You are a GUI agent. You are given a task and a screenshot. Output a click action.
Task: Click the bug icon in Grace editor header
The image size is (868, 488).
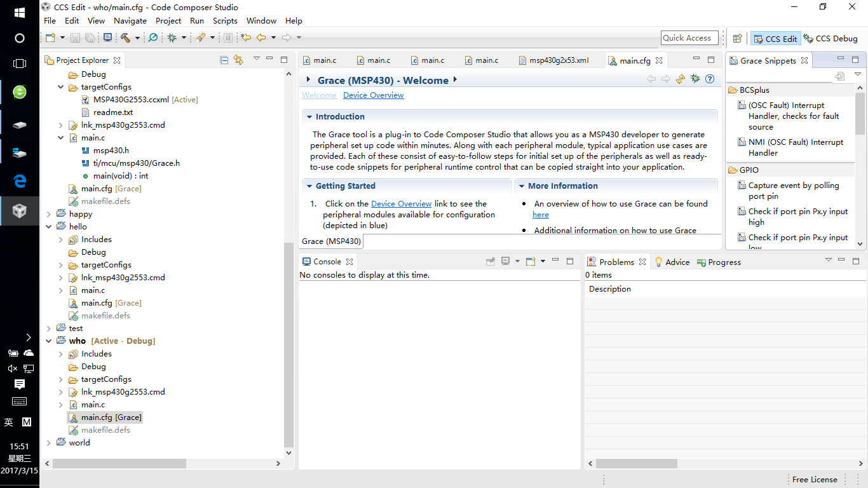point(695,79)
